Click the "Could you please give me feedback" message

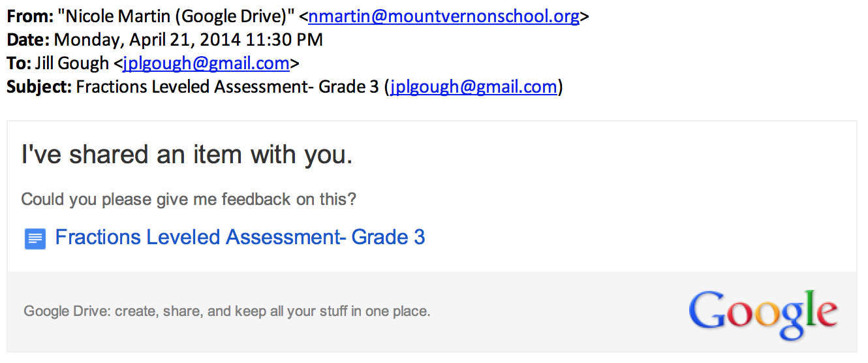[189, 199]
